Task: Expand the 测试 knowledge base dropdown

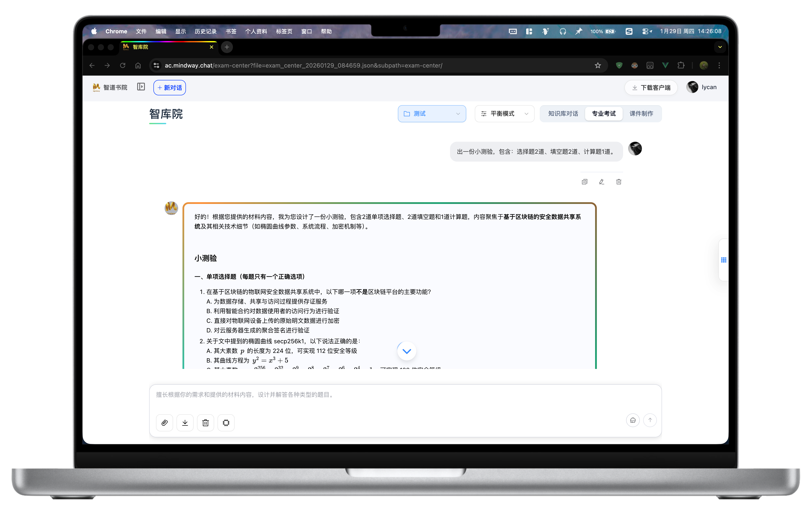Action: click(432, 114)
